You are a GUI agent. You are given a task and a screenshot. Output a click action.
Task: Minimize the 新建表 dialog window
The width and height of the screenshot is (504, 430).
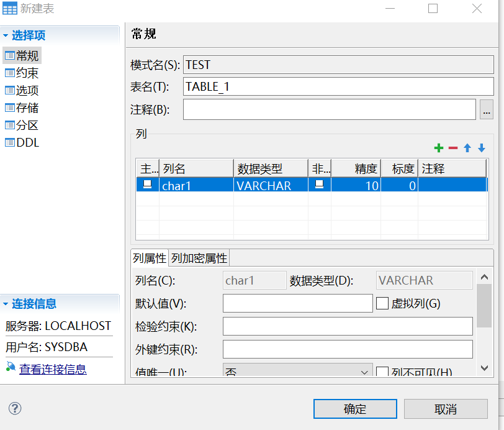390,8
